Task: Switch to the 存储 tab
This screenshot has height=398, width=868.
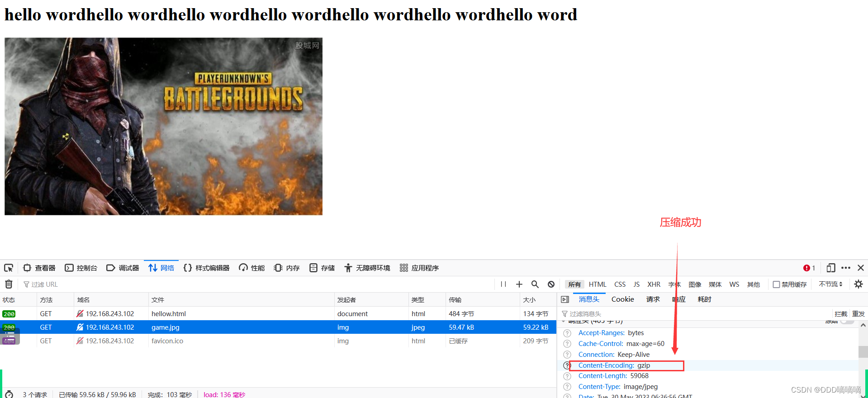Action: point(322,268)
